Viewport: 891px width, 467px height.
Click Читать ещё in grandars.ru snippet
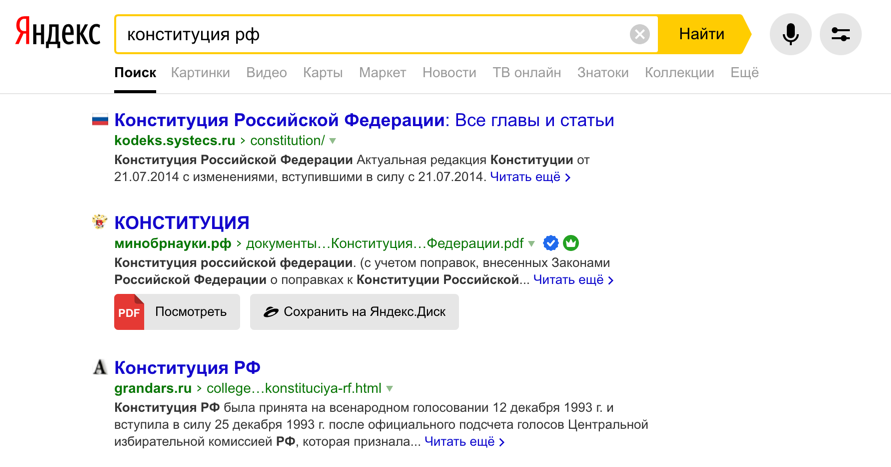465,441
